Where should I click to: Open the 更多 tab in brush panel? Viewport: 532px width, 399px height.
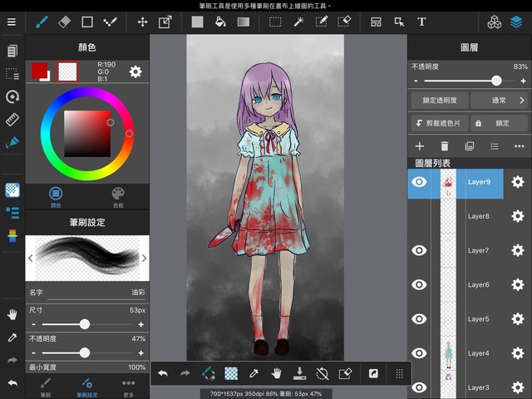pyautogui.click(x=128, y=385)
